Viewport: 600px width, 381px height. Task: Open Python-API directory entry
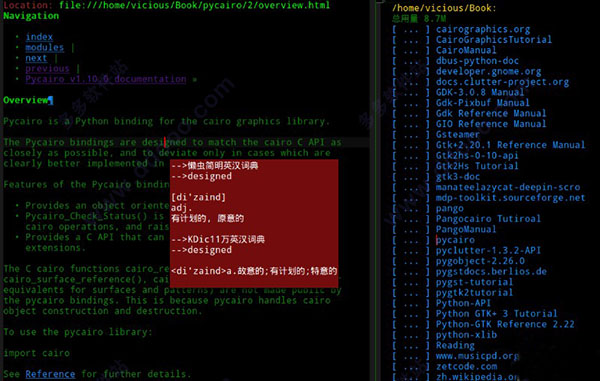[463, 303]
